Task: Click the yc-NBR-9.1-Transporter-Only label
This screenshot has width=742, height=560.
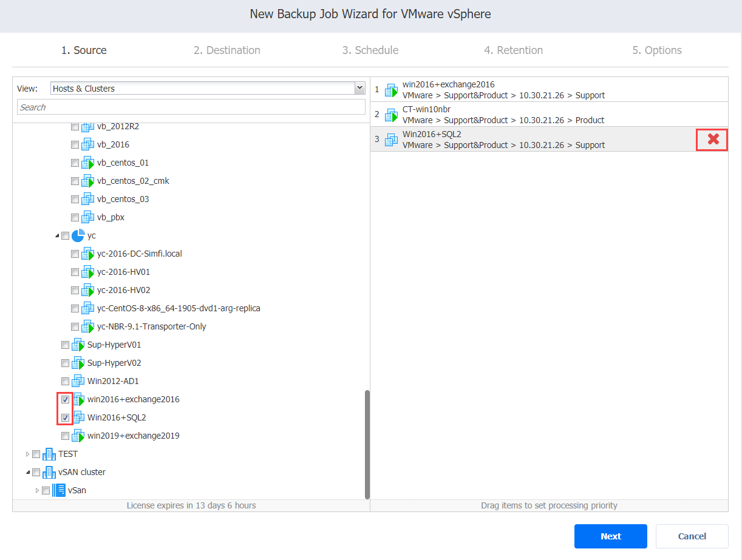Action: click(152, 326)
